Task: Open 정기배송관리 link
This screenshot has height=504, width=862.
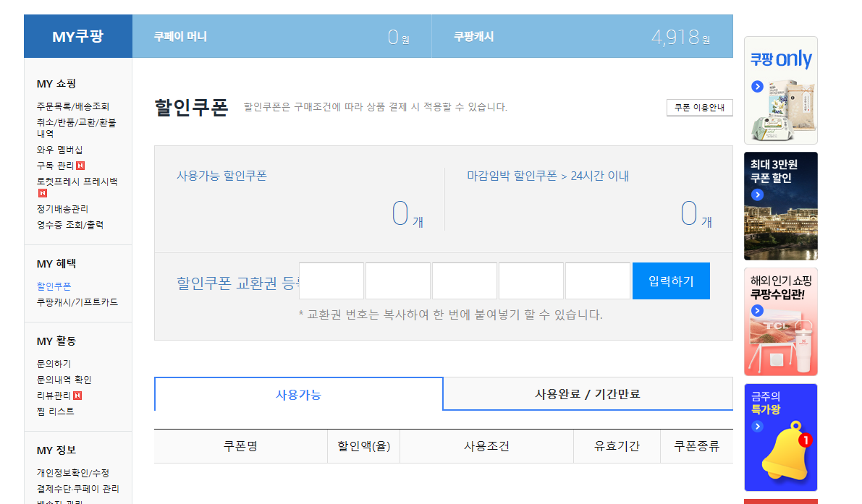Action: 62,209
